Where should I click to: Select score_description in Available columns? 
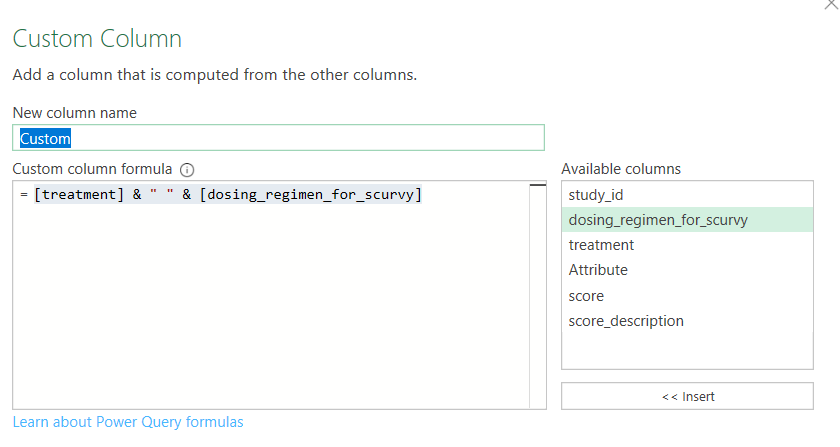pos(687,321)
